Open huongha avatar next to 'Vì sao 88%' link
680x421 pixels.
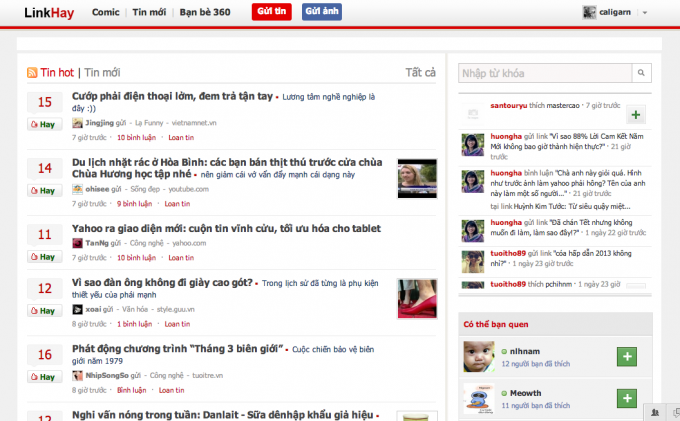(x=473, y=145)
